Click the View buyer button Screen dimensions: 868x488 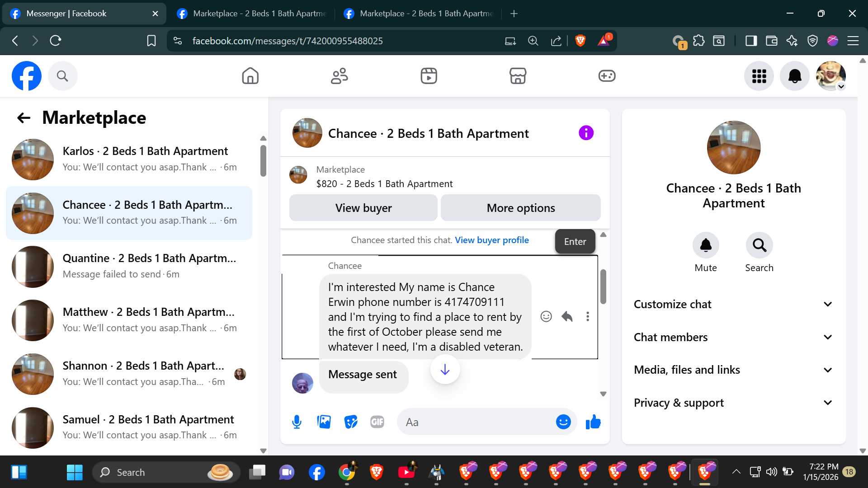[363, 208]
